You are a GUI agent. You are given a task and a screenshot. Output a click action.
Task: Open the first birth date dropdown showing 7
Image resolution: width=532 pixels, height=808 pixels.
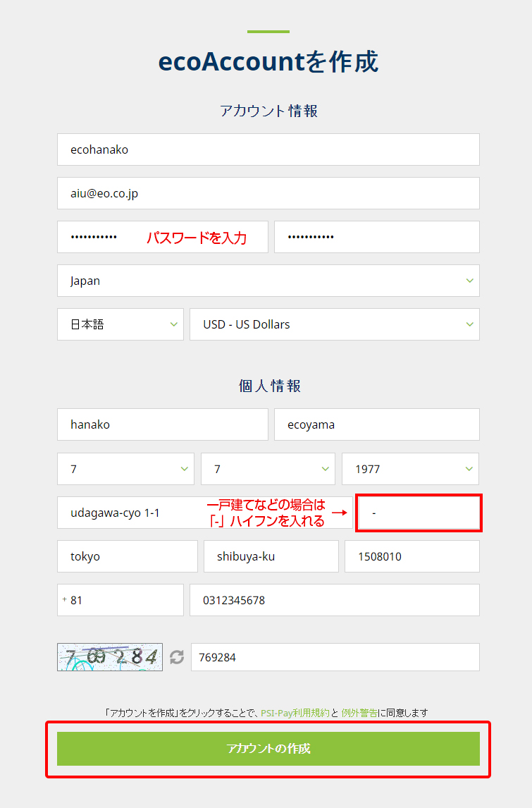point(125,469)
